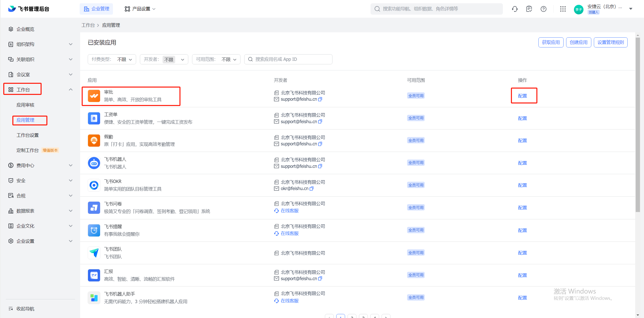Click 配置 for the 工资单 app
Screen dimensions: 644x318
pyautogui.click(x=522, y=118)
